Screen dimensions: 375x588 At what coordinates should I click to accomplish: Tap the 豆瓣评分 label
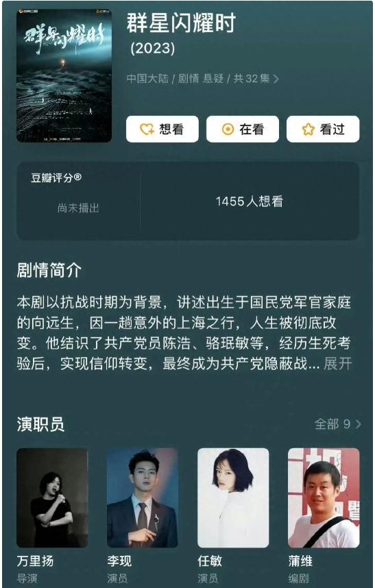(x=56, y=177)
